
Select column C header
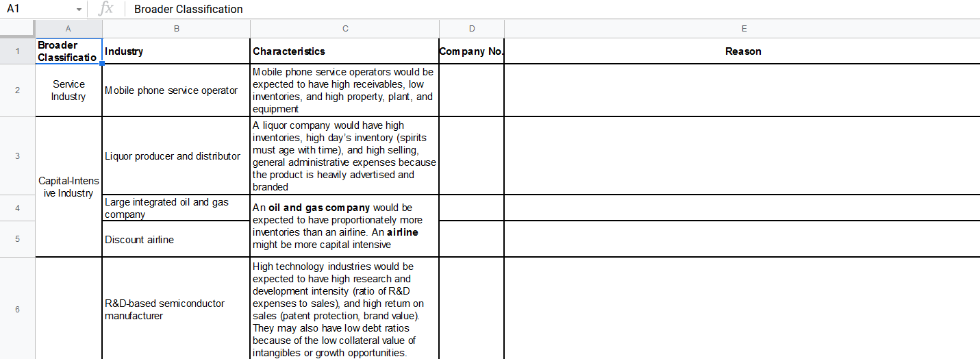[x=345, y=29]
